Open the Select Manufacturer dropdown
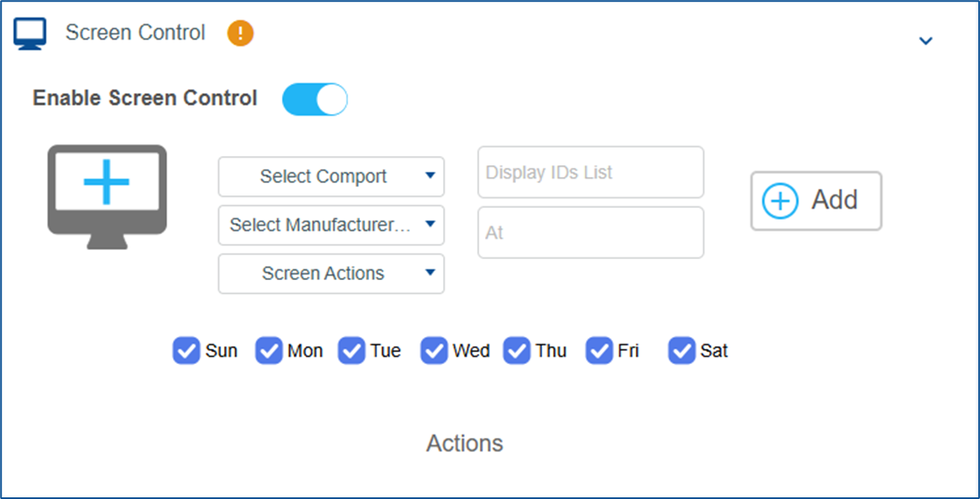The image size is (980, 499). [331, 225]
